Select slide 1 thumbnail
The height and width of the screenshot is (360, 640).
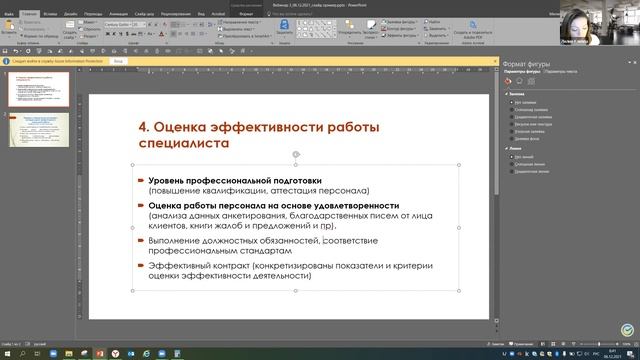[39, 89]
